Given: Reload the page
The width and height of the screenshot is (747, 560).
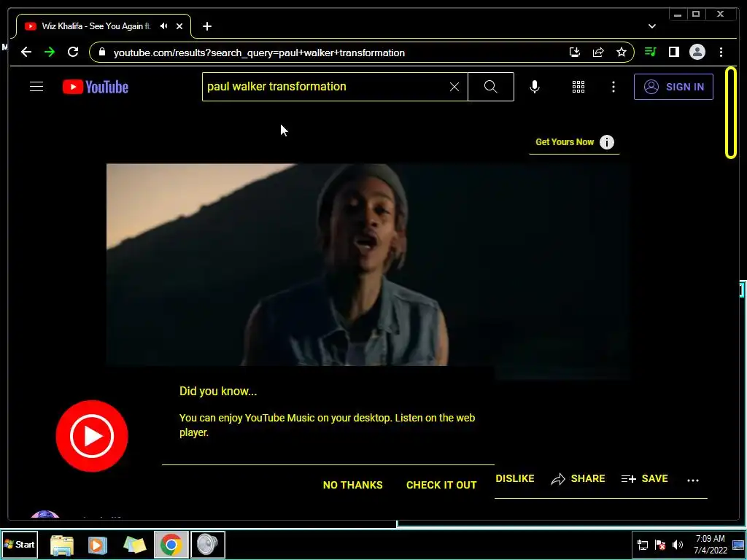Looking at the screenshot, I should pyautogui.click(x=73, y=52).
